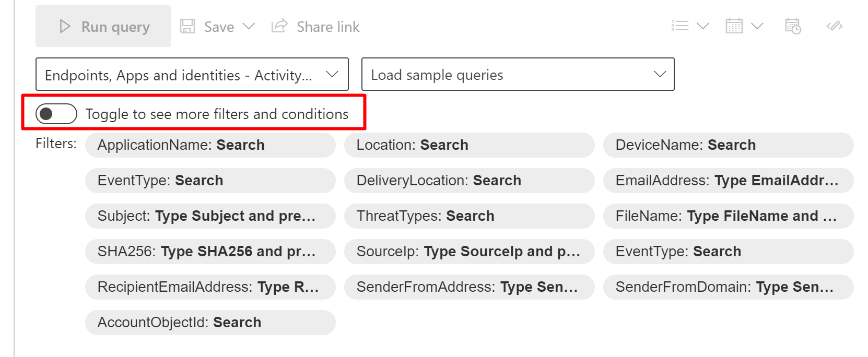Click the Save floppy disk icon
868x357 pixels.
click(187, 27)
